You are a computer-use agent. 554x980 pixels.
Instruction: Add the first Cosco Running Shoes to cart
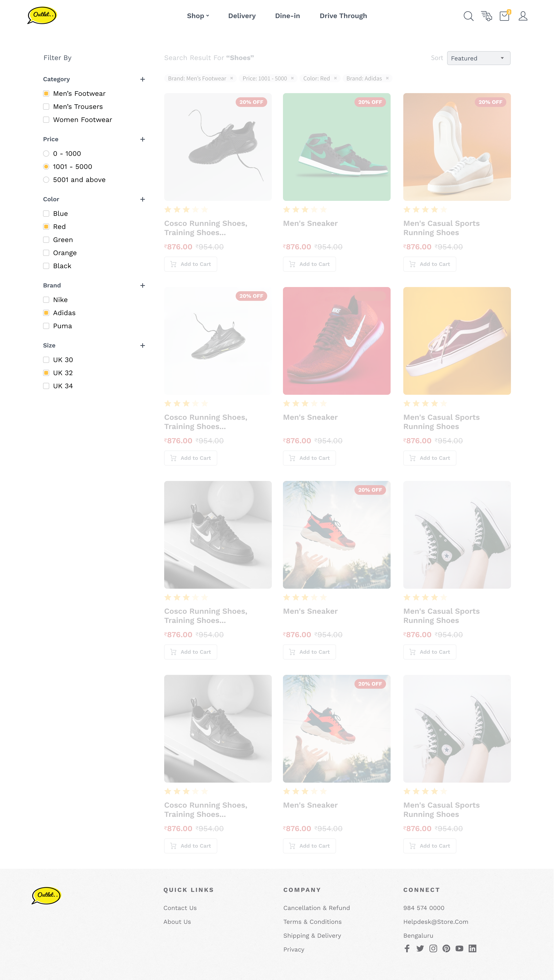[x=191, y=264]
